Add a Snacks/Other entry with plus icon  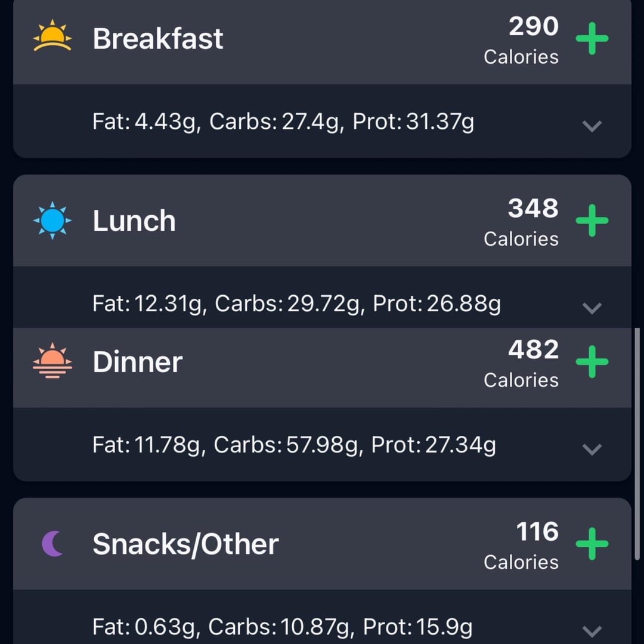[x=592, y=544]
